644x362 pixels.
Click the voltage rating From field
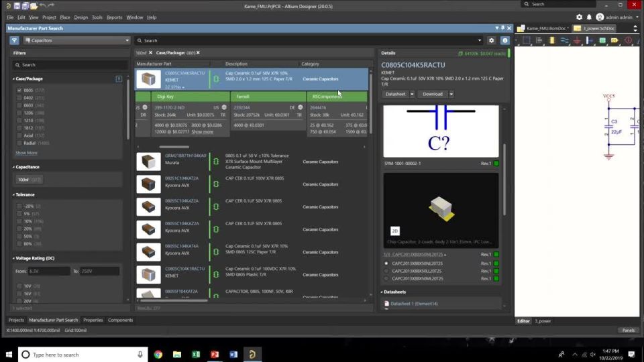pos(48,271)
